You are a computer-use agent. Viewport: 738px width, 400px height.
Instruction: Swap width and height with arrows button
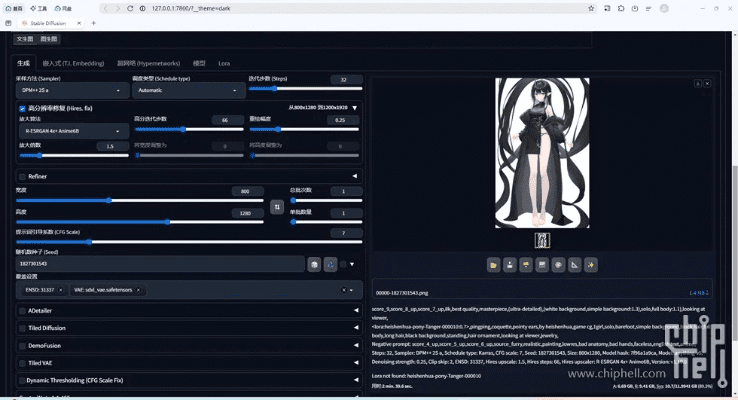(x=277, y=207)
